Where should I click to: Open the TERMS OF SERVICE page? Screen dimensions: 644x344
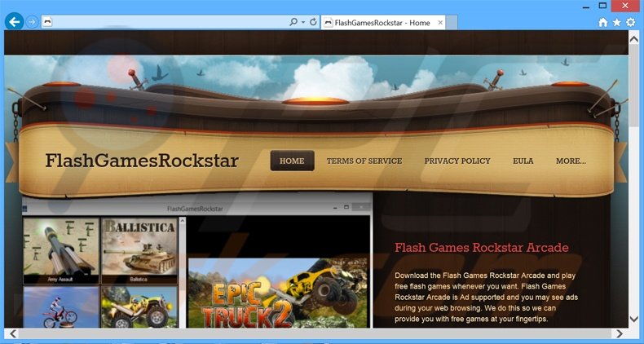click(364, 161)
